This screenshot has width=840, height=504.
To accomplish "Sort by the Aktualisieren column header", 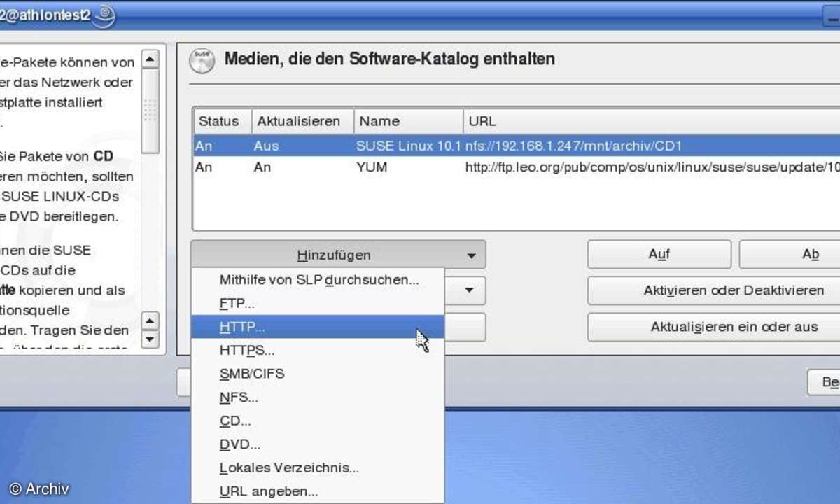I will (302, 121).
